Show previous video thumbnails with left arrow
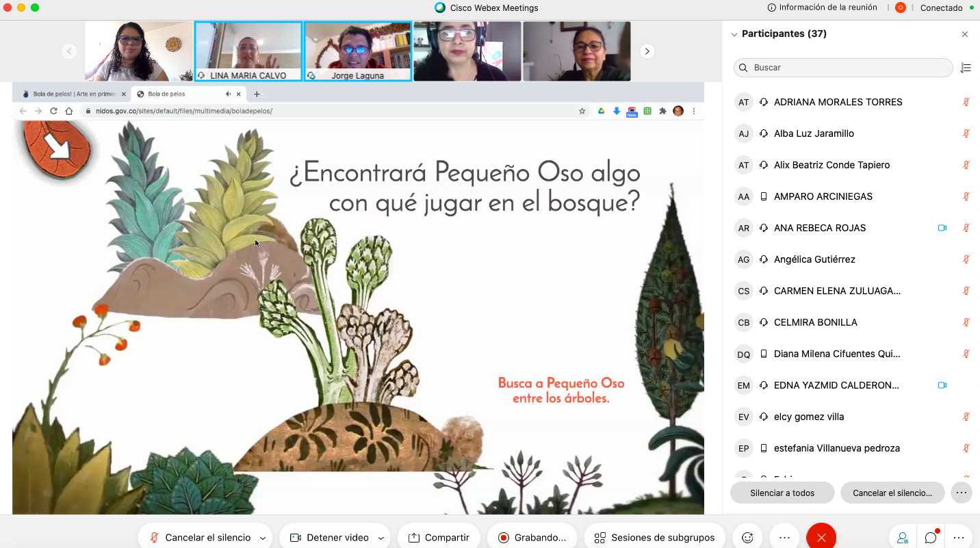 (68, 51)
